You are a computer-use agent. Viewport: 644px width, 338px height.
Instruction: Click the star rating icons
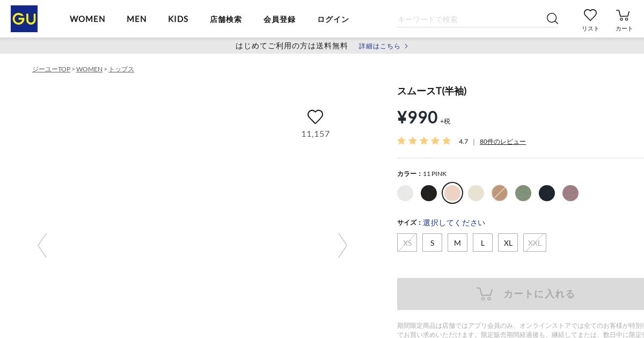pyautogui.click(x=424, y=141)
